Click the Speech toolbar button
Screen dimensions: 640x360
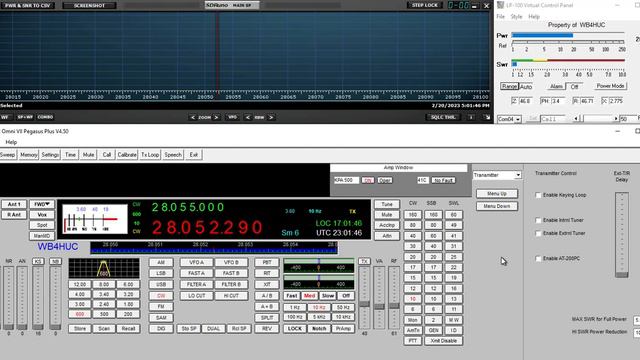click(173, 155)
